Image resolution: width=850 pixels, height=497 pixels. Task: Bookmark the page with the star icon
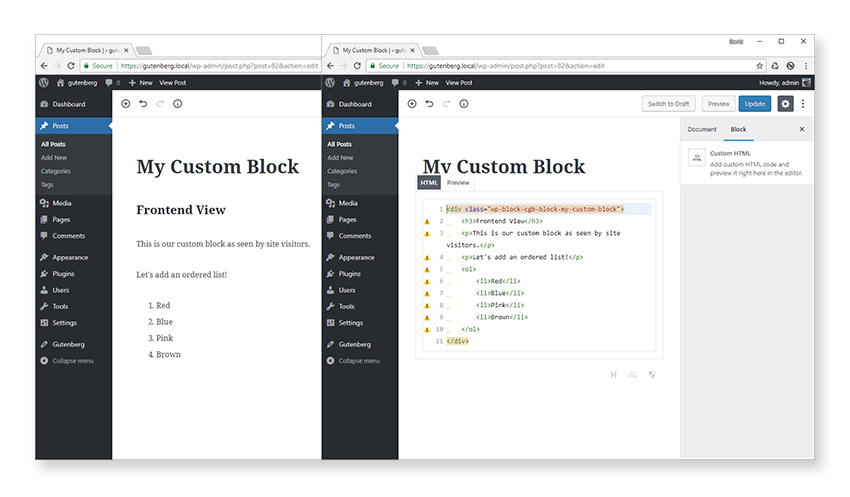click(x=760, y=65)
